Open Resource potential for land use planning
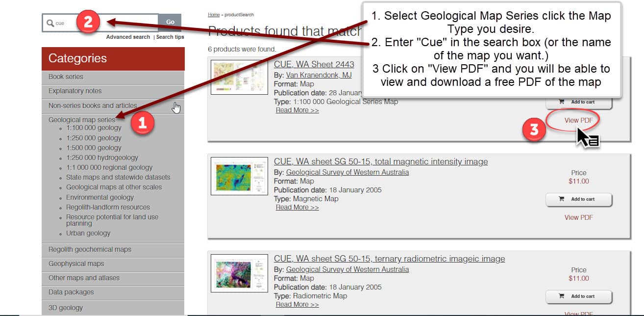644x316 pixels. click(112, 220)
